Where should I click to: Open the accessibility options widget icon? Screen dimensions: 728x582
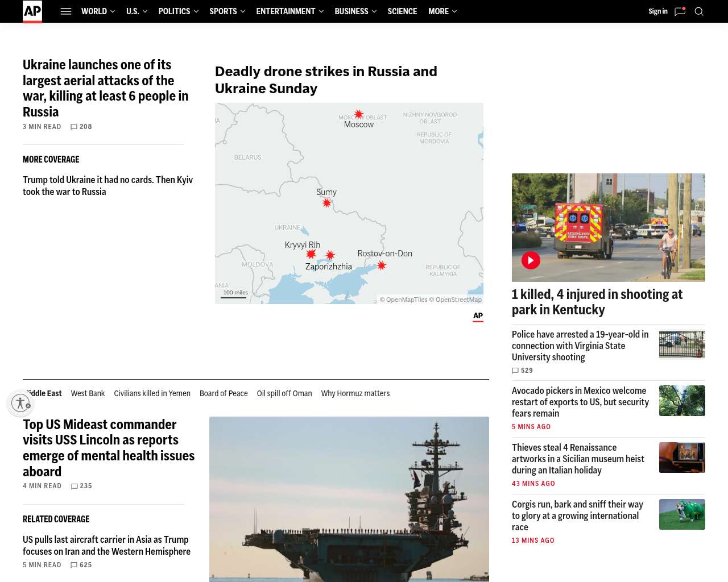click(20, 403)
